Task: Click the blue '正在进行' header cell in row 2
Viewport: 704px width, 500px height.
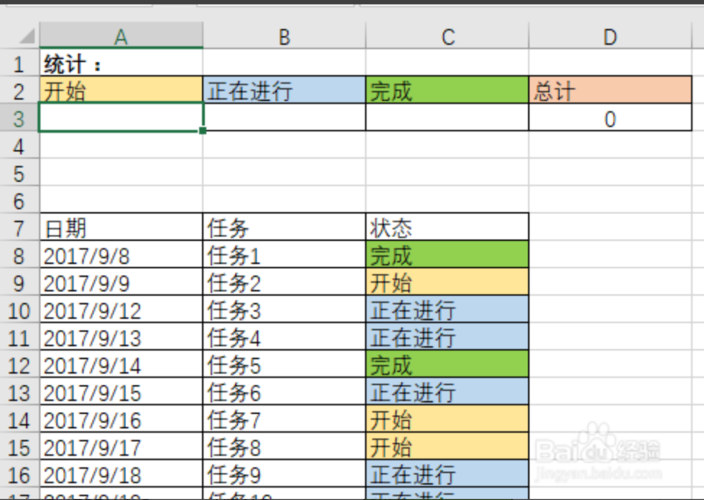Action: click(284, 91)
